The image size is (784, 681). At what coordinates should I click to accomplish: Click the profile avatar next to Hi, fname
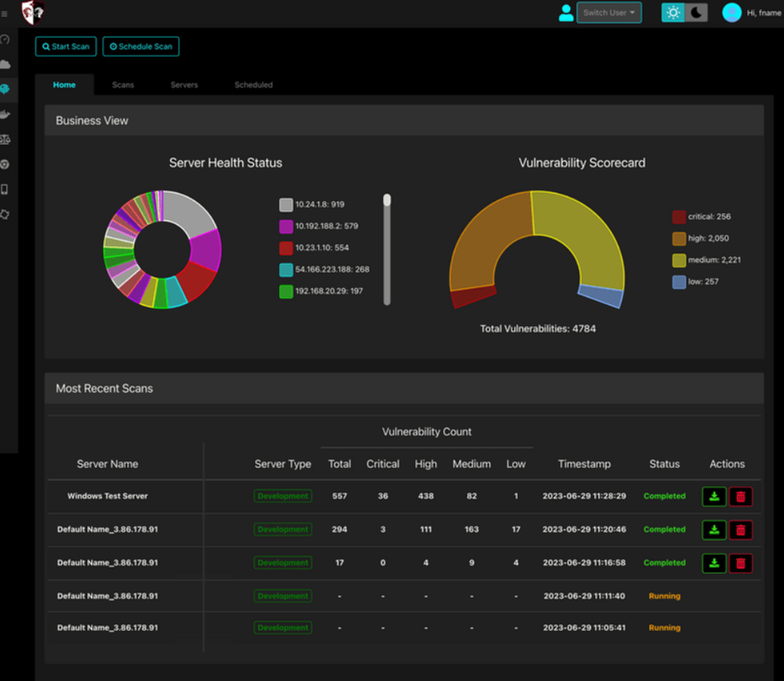(x=731, y=13)
